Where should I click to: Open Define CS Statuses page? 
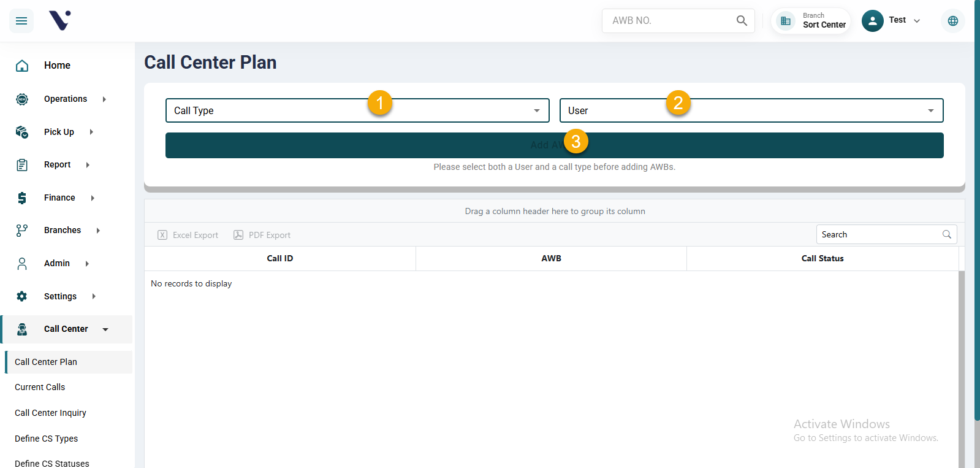click(52, 463)
